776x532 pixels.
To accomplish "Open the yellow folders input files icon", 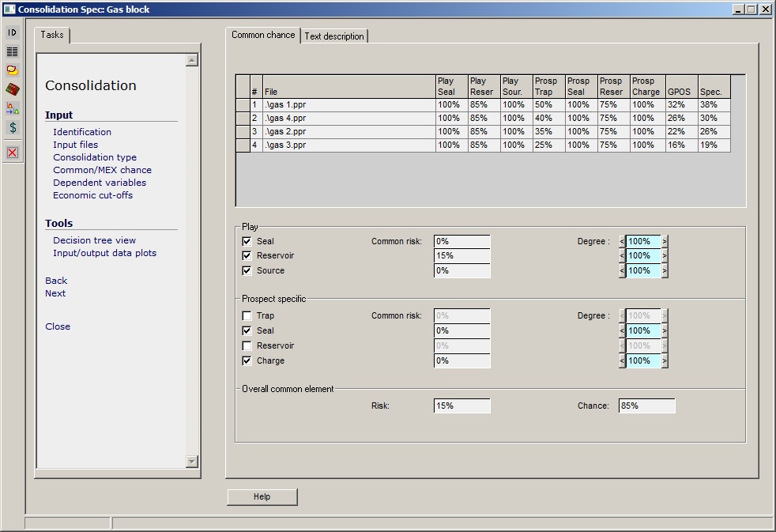I will [13, 70].
